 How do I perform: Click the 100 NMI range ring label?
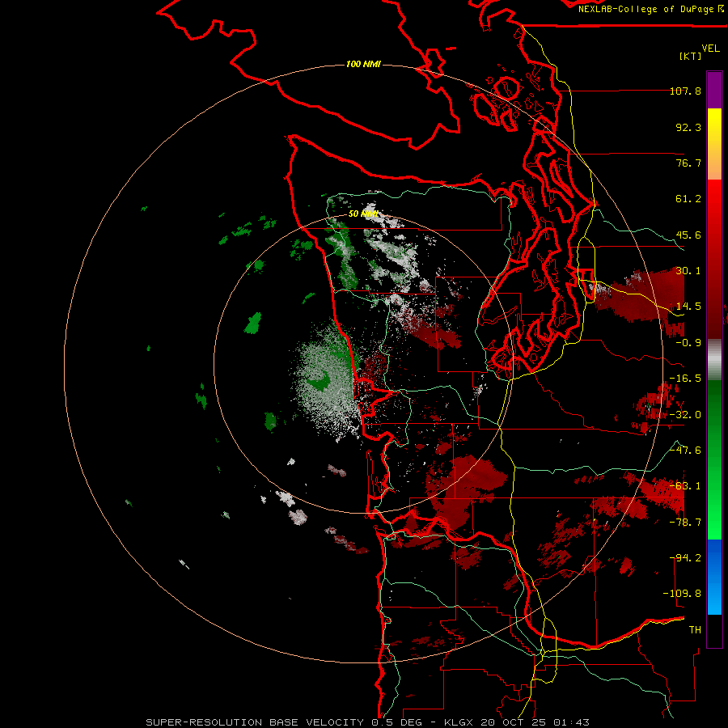363,64
